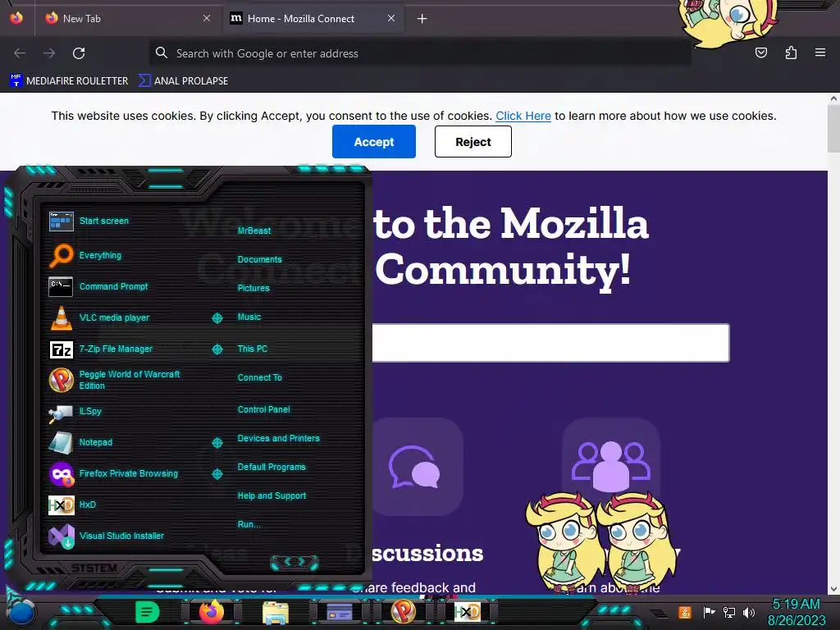Open Devices and Printers

pyautogui.click(x=279, y=438)
